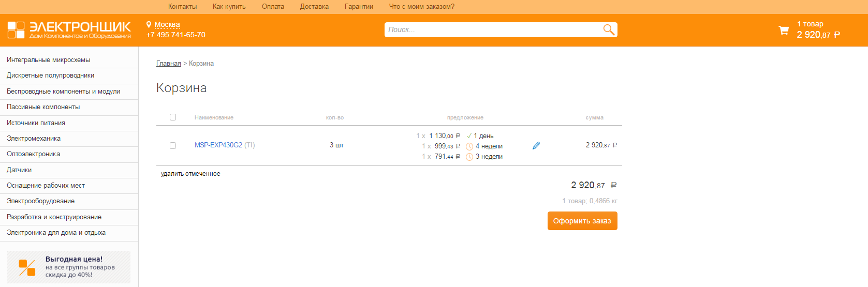Open Контакты in top menu
The height and width of the screenshot is (287, 868).
[182, 7]
